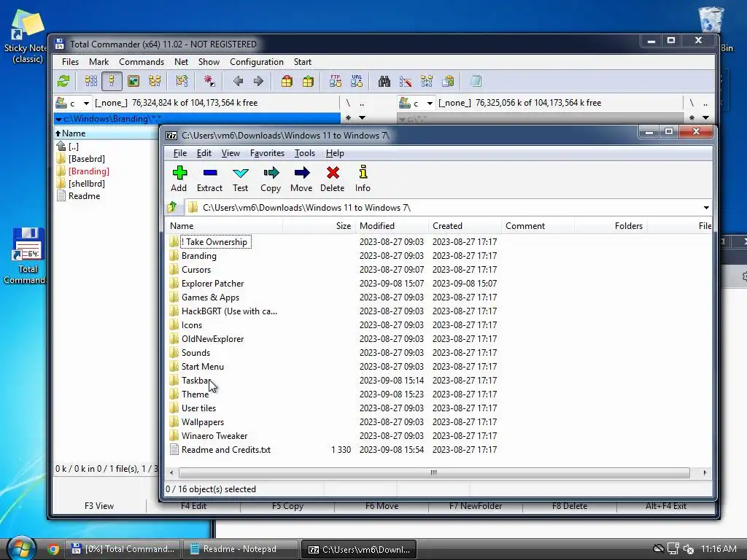Click the F8 Delete button

click(569, 506)
